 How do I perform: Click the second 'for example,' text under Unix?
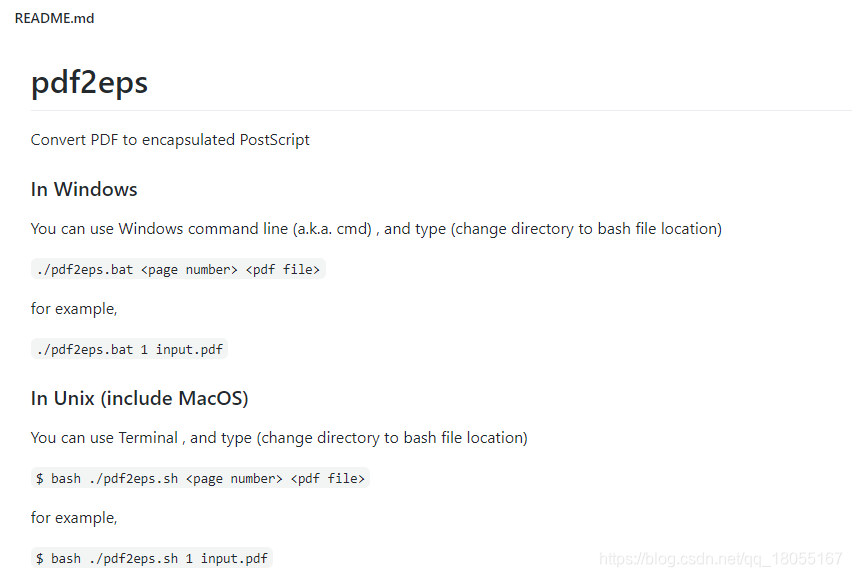pos(74,518)
